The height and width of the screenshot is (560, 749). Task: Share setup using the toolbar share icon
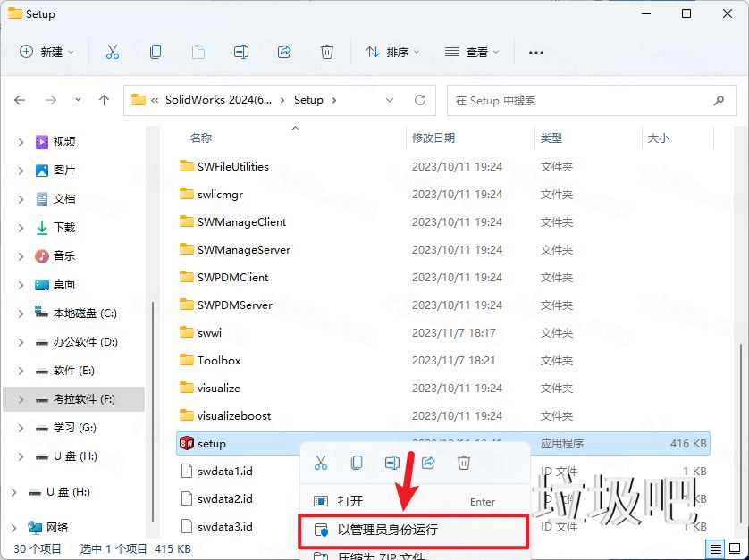click(284, 53)
